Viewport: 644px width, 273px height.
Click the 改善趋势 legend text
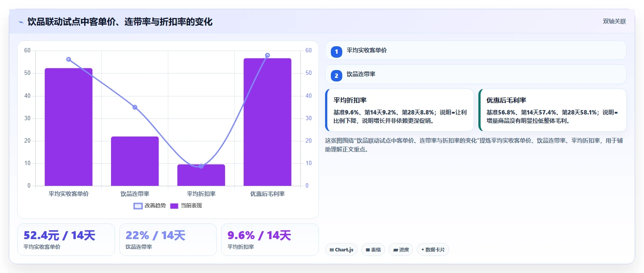[155, 206]
